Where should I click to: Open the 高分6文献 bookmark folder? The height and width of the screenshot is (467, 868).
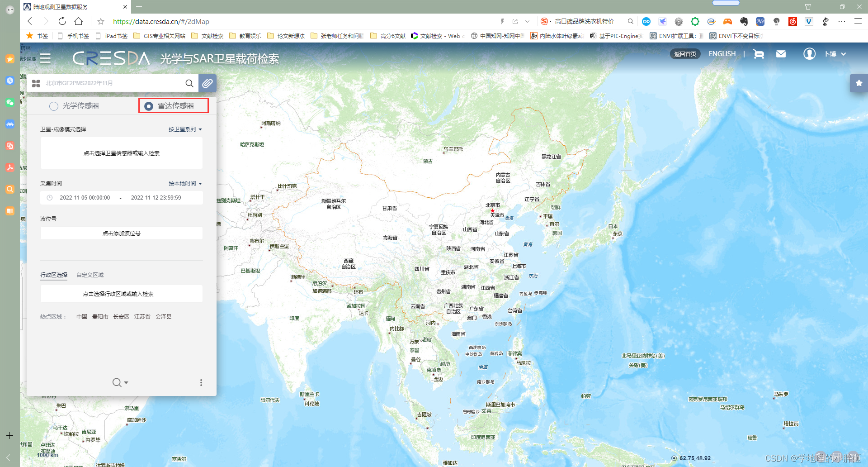[x=388, y=36]
